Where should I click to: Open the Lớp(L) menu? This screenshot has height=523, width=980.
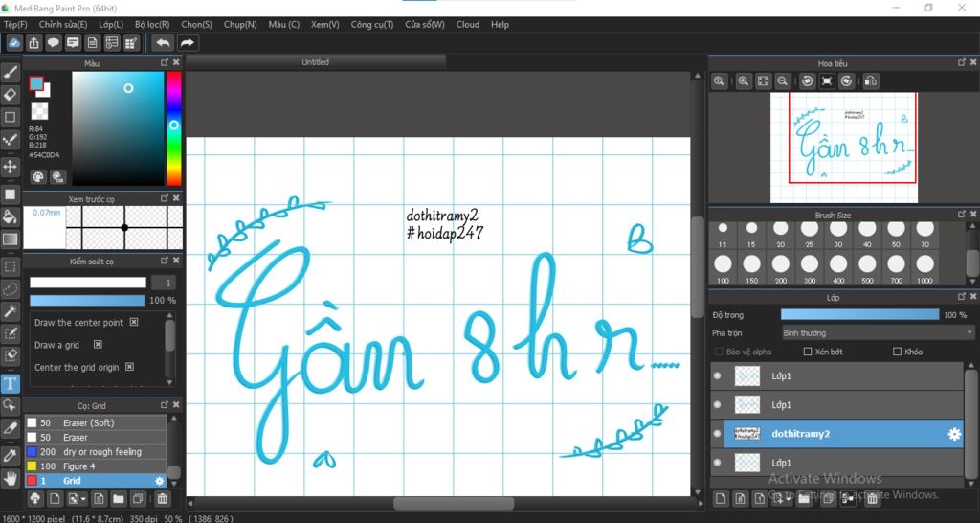coord(111,24)
